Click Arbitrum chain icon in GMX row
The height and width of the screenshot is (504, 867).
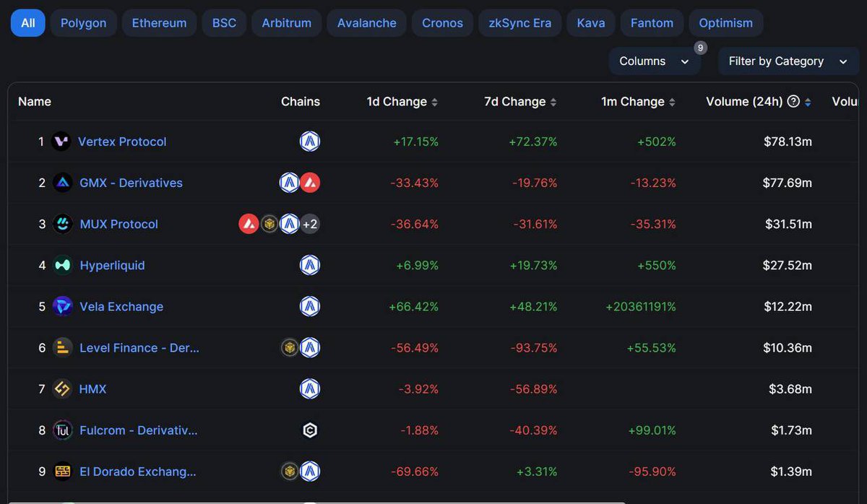point(290,183)
